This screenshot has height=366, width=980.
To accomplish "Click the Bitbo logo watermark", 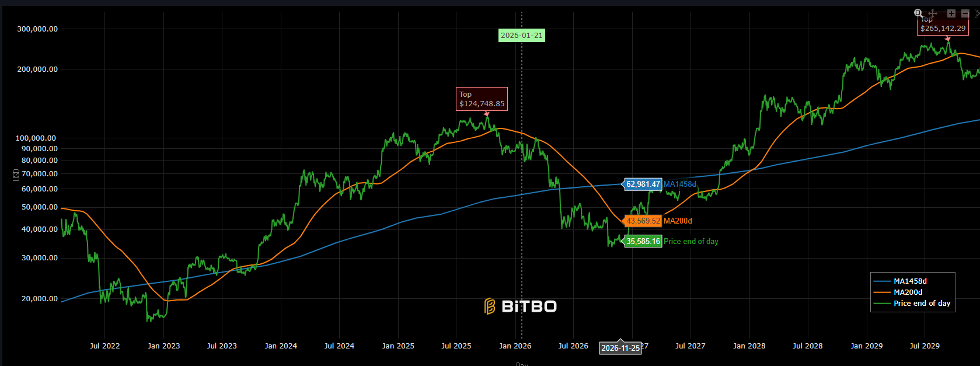I will pyautogui.click(x=521, y=306).
